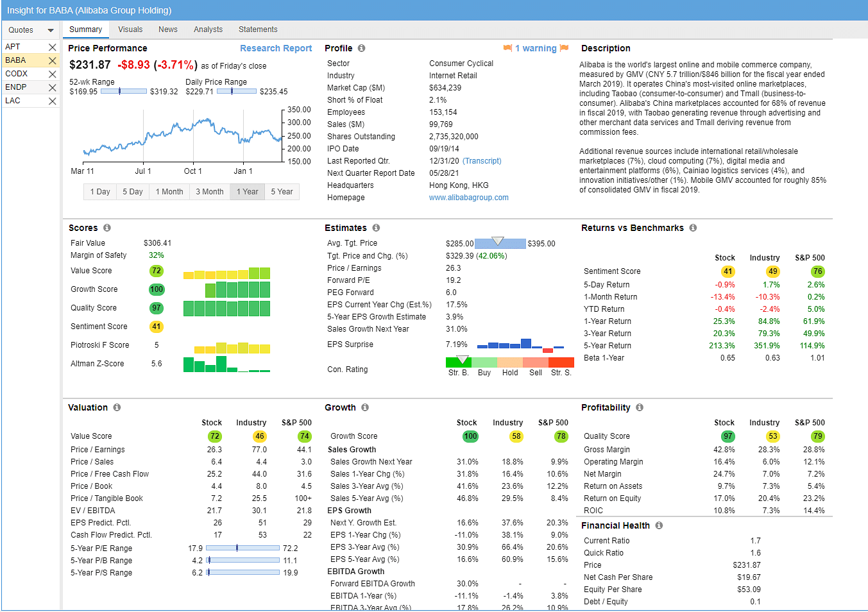Click the Value Score history bar chart
Image resolution: width=868 pixels, height=612 pixels.
click(x=226, y=273)
